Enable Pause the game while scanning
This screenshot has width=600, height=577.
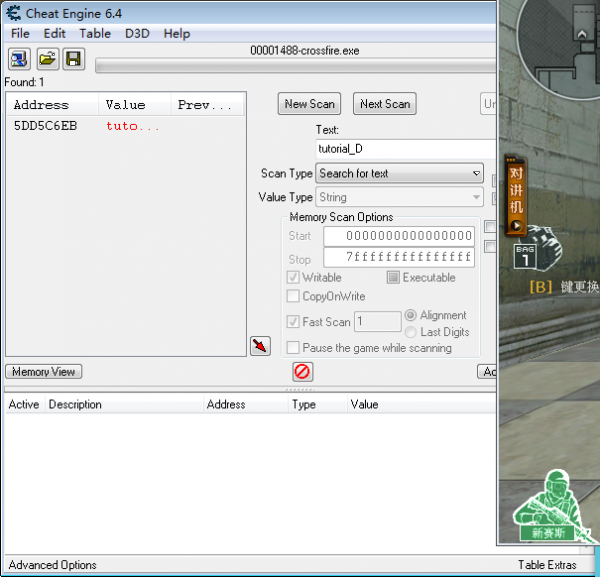pos(293,348)
